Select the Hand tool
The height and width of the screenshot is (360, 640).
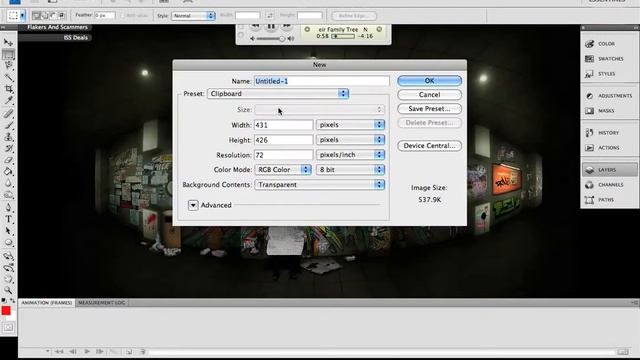pyautogui.click(x=8, y=279)
